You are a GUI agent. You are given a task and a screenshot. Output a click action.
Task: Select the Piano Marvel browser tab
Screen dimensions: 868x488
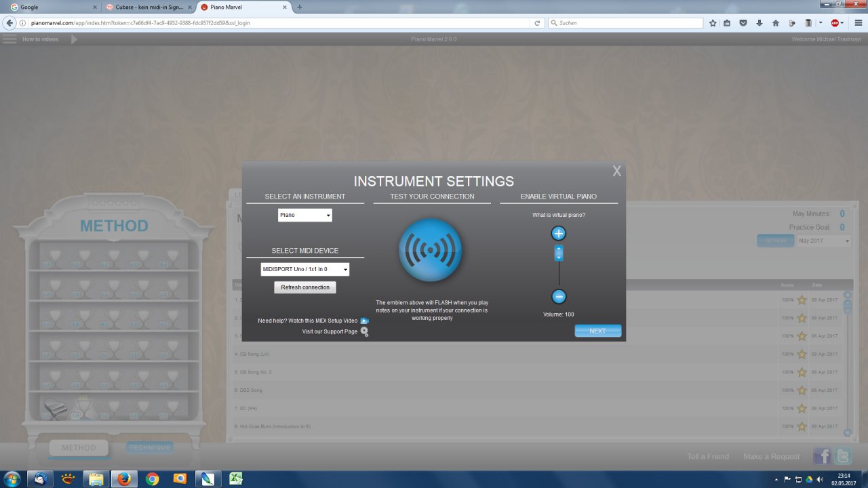(244, 7)
